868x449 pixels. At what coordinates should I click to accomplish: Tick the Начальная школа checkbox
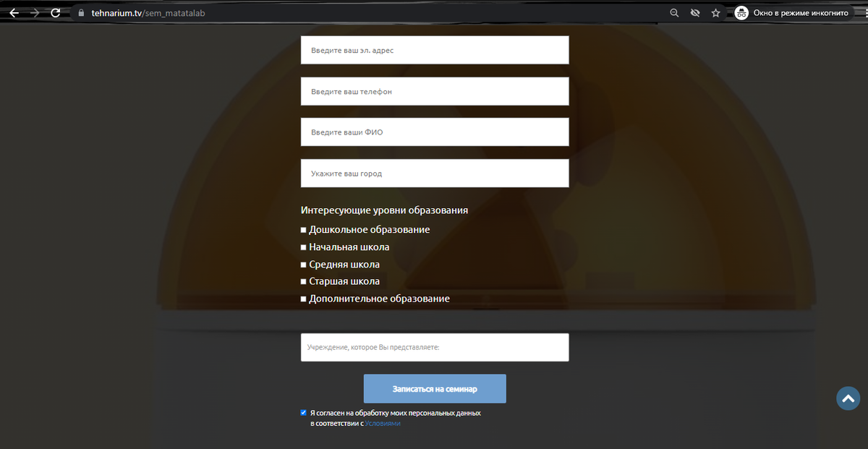point(304,247)
